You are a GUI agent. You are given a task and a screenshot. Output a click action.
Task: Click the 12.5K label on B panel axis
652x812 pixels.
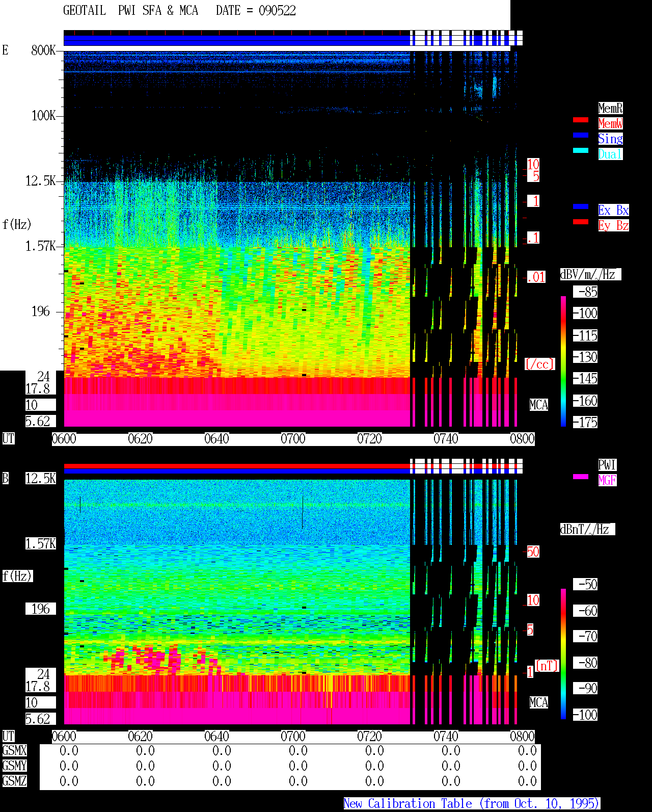tap(41, 478)
